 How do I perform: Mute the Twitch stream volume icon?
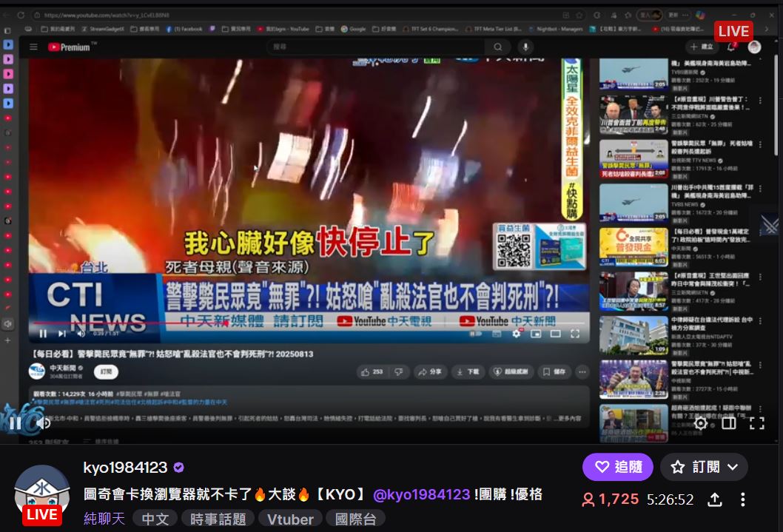[44, 423]
